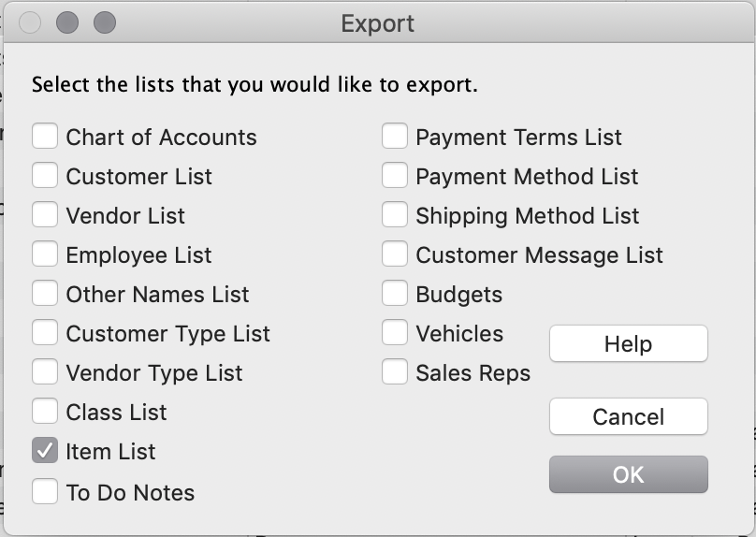
Task: Check the Customer Message List option
Action: tap(395, 254)
